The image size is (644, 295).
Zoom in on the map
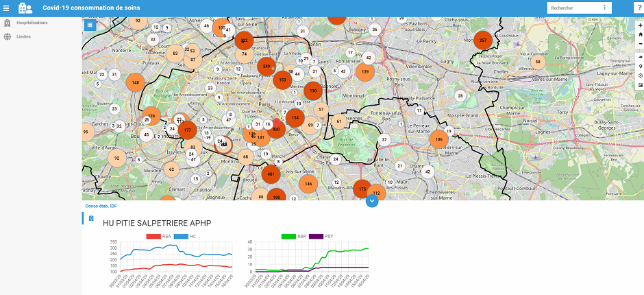pos(639,25)
